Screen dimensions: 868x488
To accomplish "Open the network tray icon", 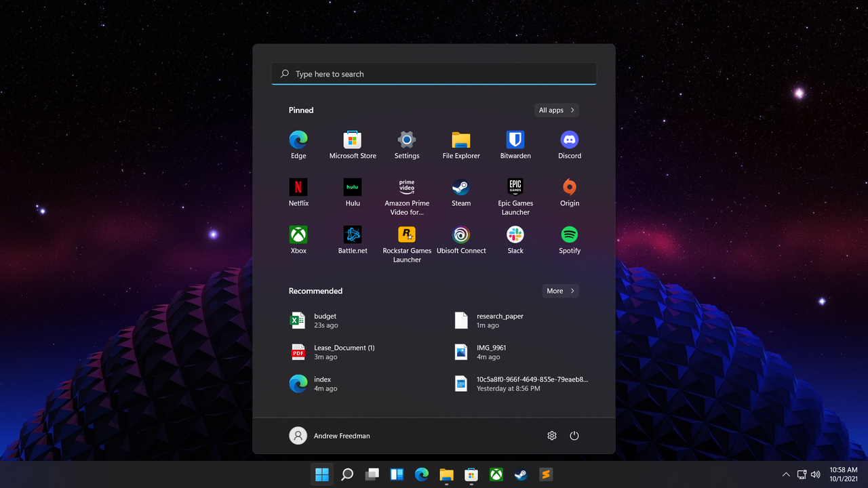I will tap(802, 474).
